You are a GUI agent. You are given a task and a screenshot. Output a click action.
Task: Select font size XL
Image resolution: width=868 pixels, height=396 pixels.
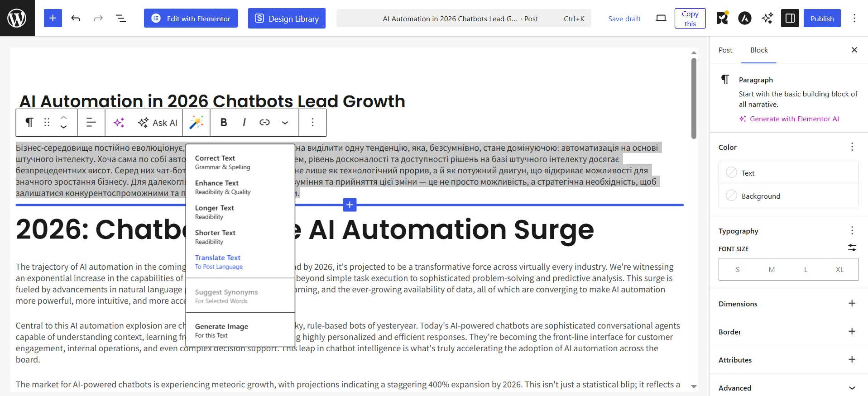click(839, 269)
